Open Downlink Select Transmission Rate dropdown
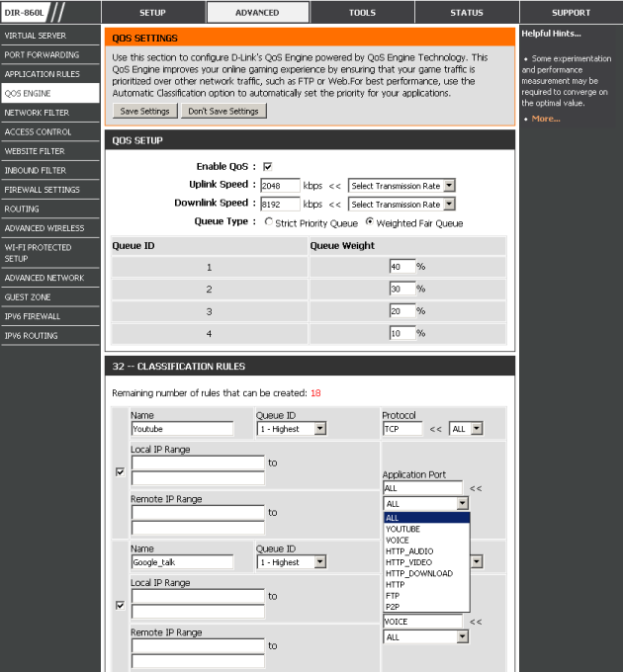Viewport: 623px width, 672px height. 401,204
